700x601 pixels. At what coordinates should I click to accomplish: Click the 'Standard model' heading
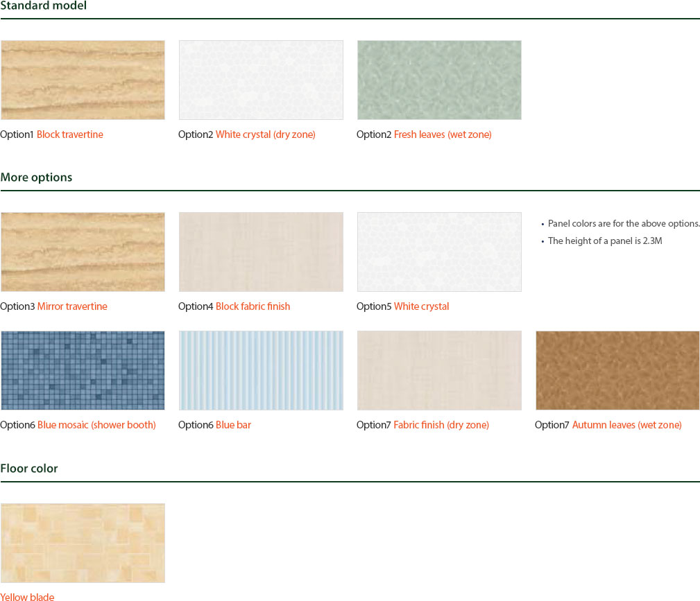43,6
